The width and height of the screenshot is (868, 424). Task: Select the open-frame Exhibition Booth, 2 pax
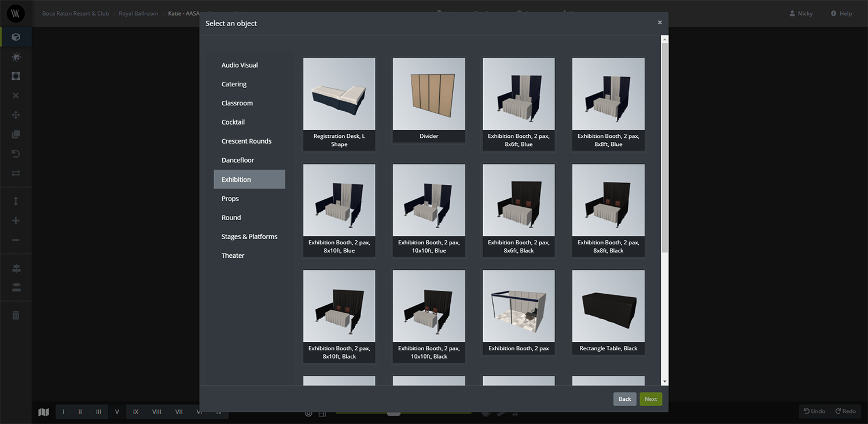coord(518,312)
